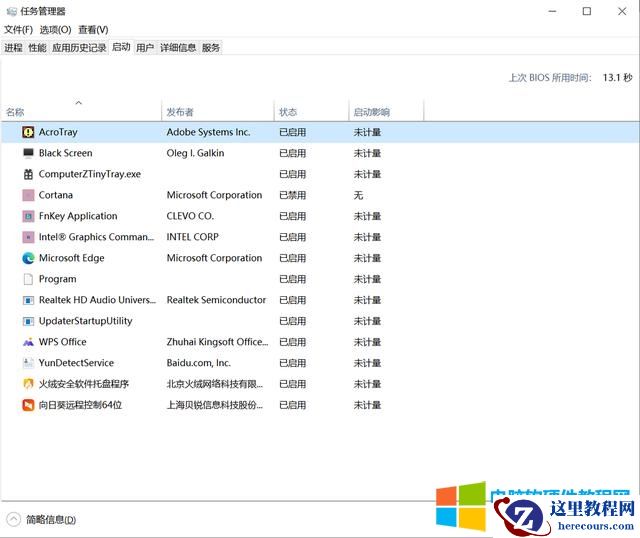
Task: Click the AcroTray icon in the startup list
Action: pyautogui.click(x=28, y=132)
